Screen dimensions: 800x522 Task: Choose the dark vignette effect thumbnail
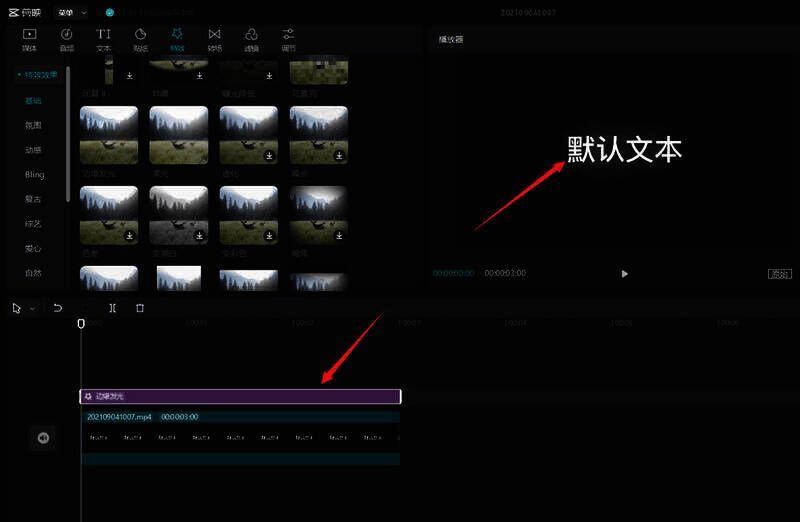click(318, 215)
